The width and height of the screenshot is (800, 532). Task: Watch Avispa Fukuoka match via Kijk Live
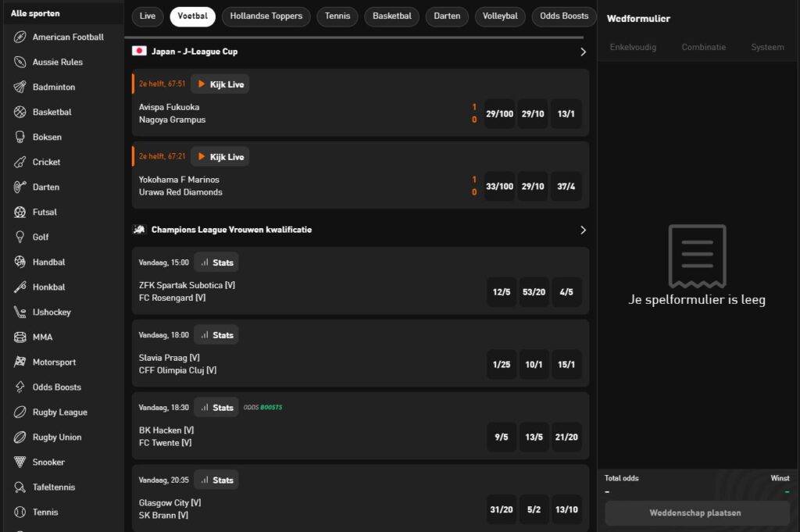(220, 84)
